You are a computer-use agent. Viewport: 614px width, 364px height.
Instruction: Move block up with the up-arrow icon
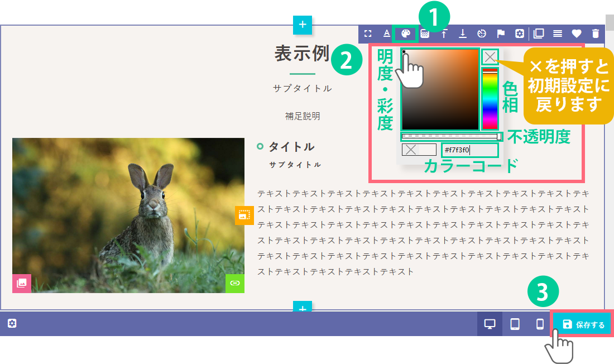click(444, 33)
